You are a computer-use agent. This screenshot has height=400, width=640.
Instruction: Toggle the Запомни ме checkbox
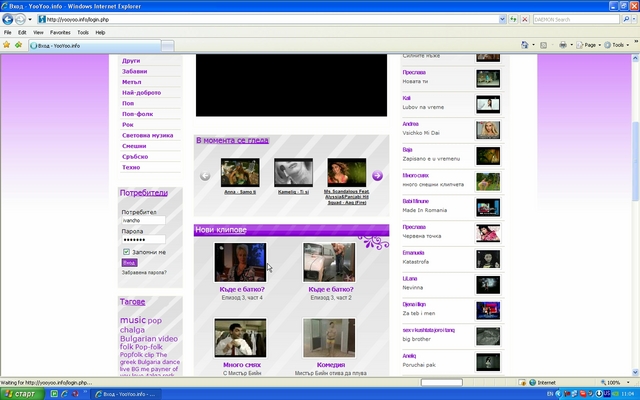click(126, 252)
